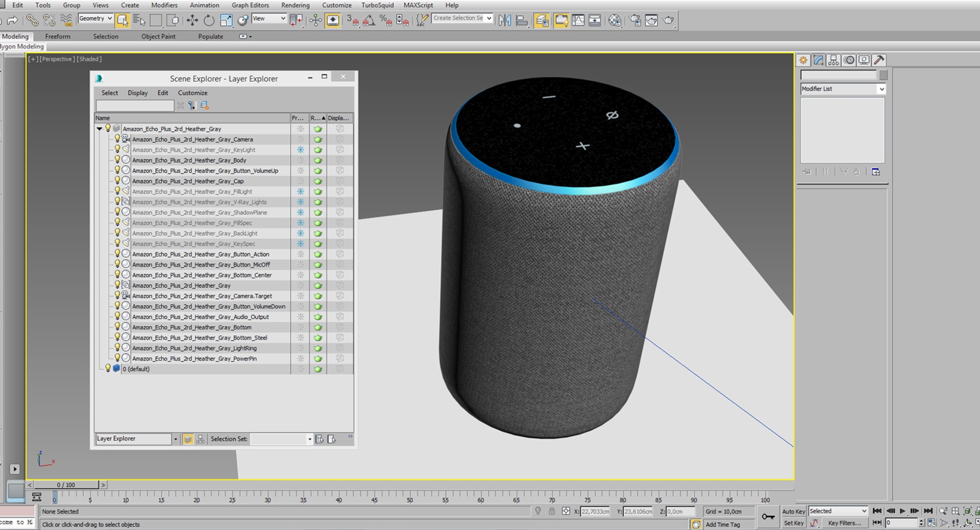Select the Select and Uniform Scale tool

[226, 20]
